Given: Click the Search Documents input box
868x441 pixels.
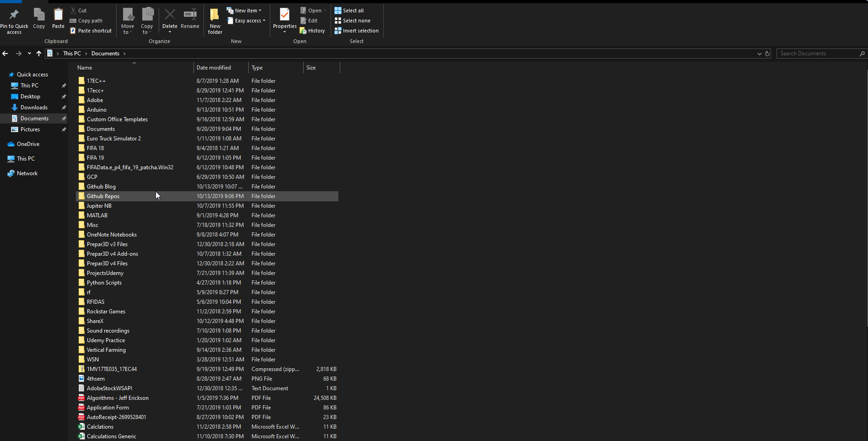Looking at the screenshot, I should pos(818,54).
